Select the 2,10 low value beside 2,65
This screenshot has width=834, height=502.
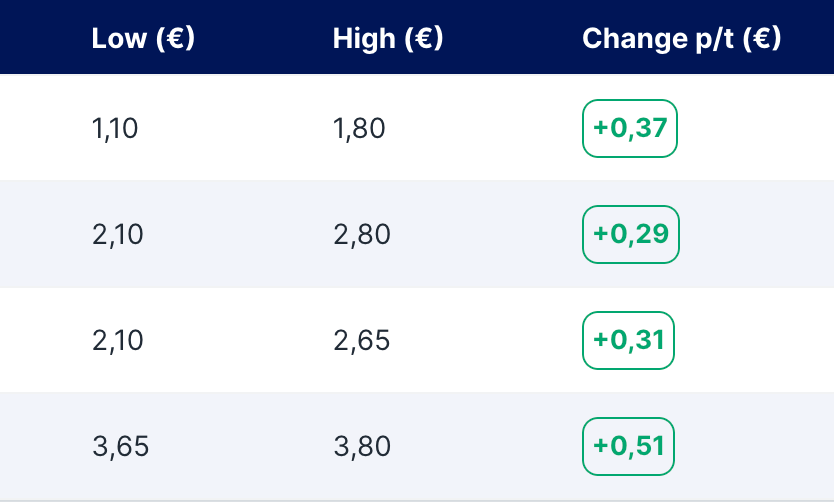coord(118,340)
